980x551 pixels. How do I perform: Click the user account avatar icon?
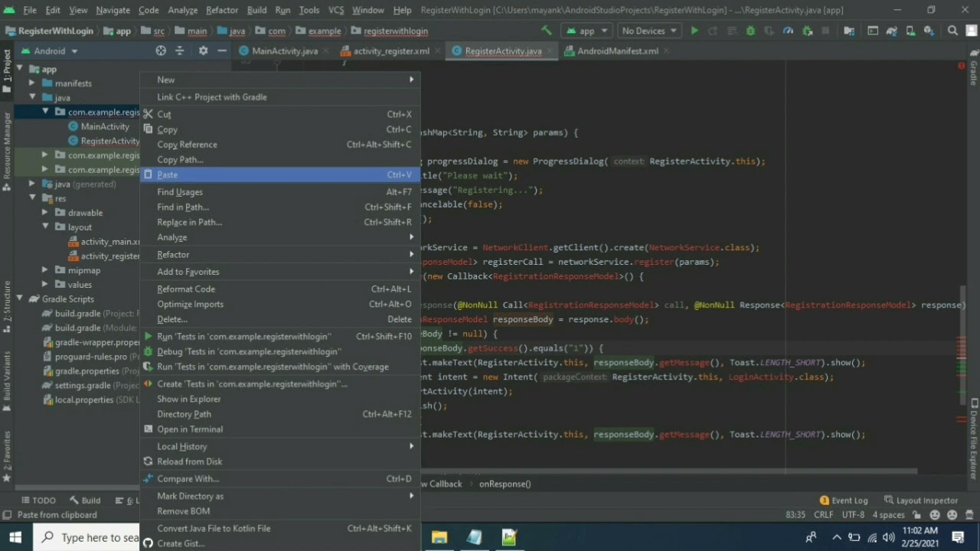971,31
